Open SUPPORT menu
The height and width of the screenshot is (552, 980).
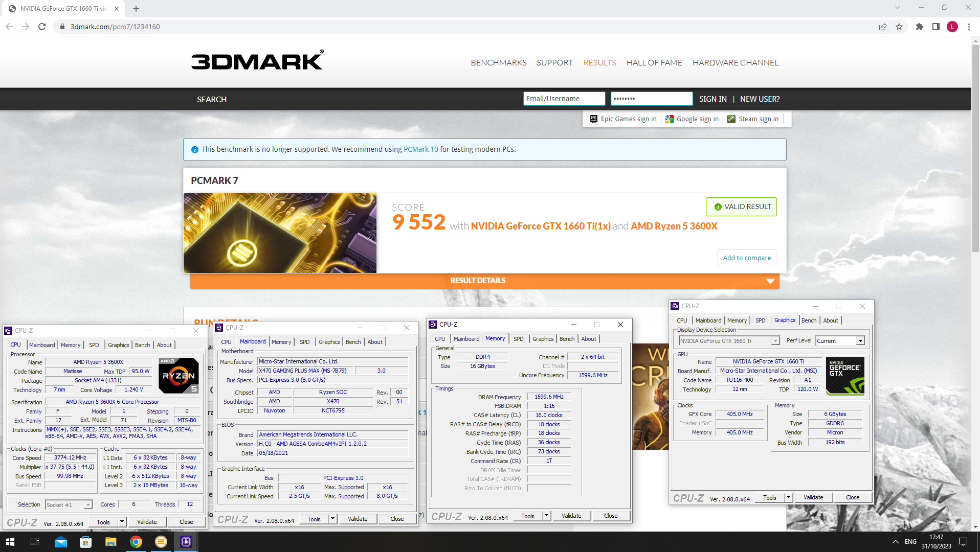pos(554,62)
